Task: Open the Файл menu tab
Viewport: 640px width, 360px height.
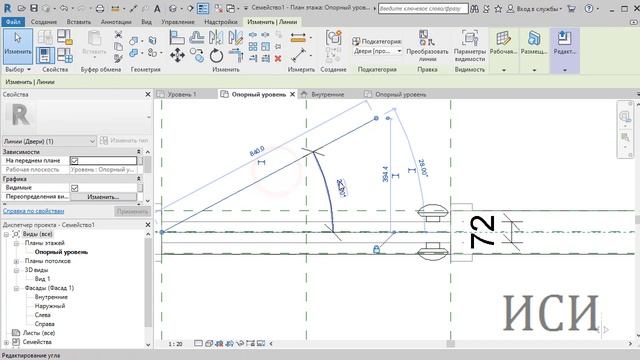Action: pos(13,22)
